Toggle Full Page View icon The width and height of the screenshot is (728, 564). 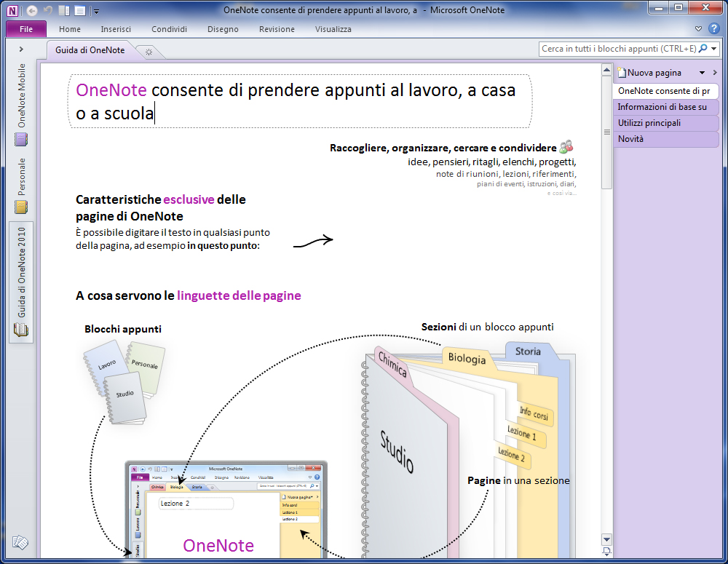[x=79, y=10]
